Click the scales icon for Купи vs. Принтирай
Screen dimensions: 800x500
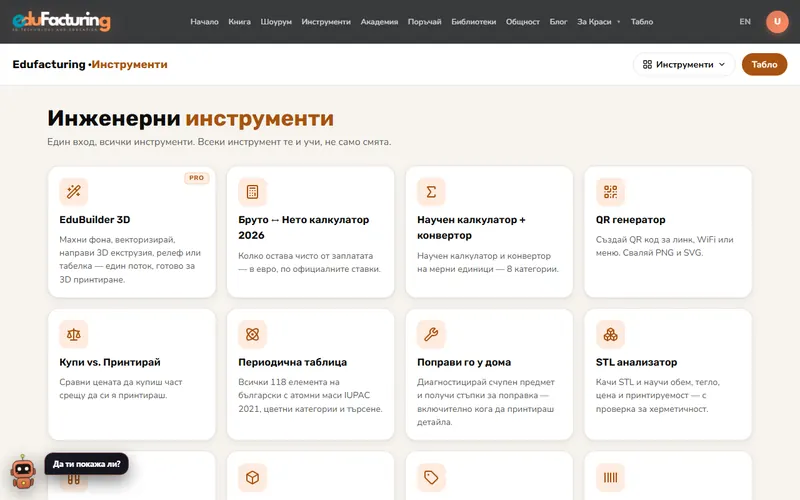[73, 334]
